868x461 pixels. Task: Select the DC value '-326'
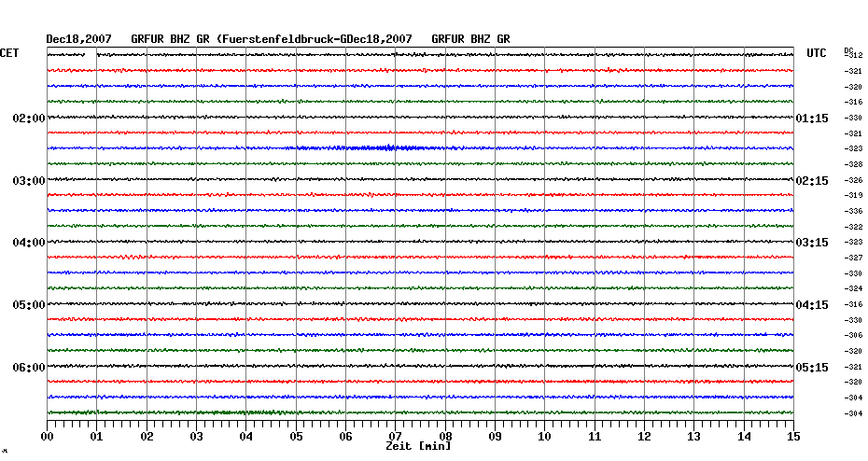[x=853, y=180]
